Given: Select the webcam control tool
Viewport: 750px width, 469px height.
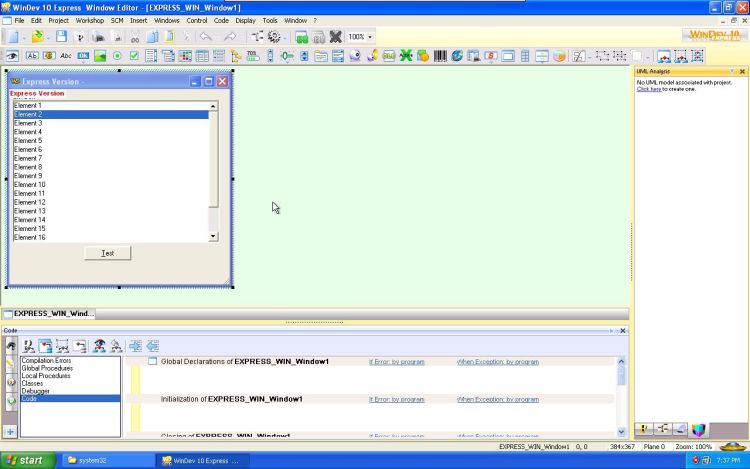Looking at the screenshot, I should [355, 56].
